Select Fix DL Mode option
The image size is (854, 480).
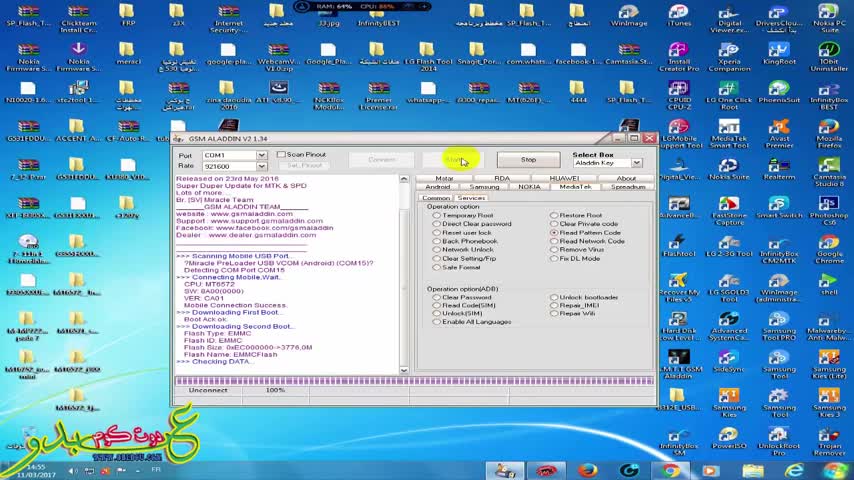pyautogui.click(x=554, y=258)
